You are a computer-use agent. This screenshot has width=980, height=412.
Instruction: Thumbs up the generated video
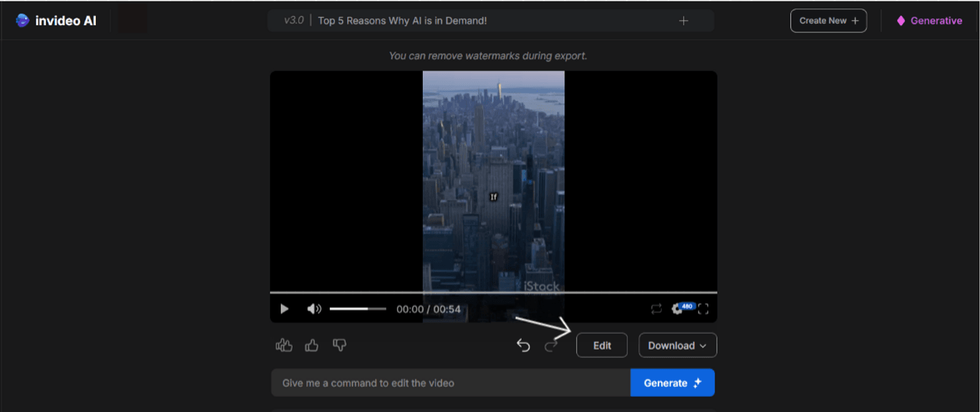[x=311, y=344]
